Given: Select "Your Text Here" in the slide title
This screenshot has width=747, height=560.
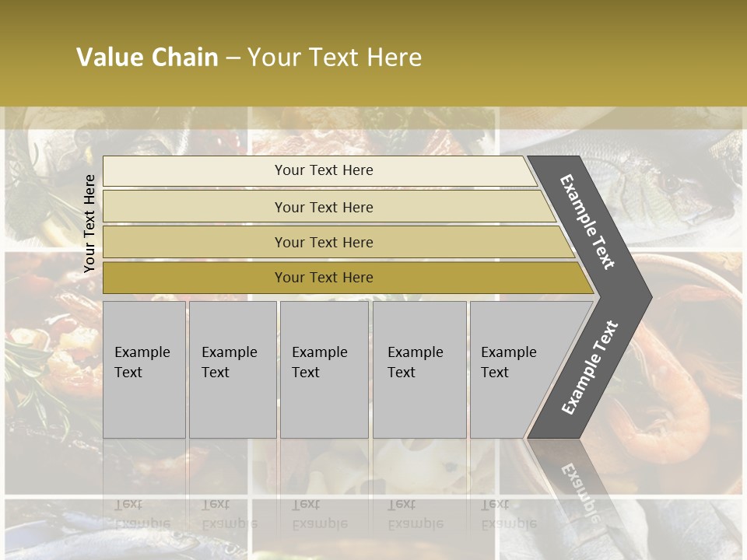Looking at the screenshot, I should click(x=335, y=58).
